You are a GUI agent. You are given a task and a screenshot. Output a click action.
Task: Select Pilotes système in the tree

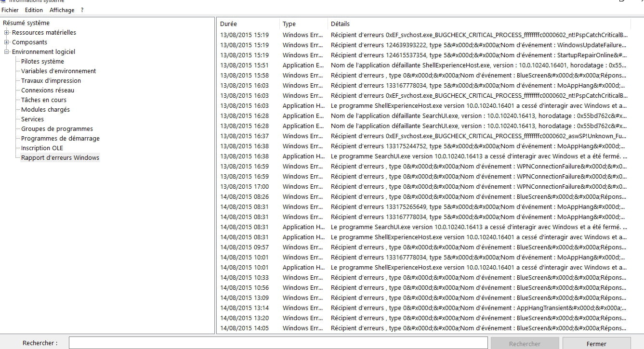(42, 62)
